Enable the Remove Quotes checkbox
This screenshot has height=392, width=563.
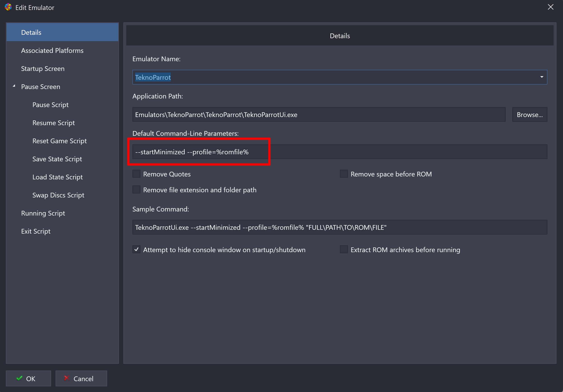pos(136,174)
